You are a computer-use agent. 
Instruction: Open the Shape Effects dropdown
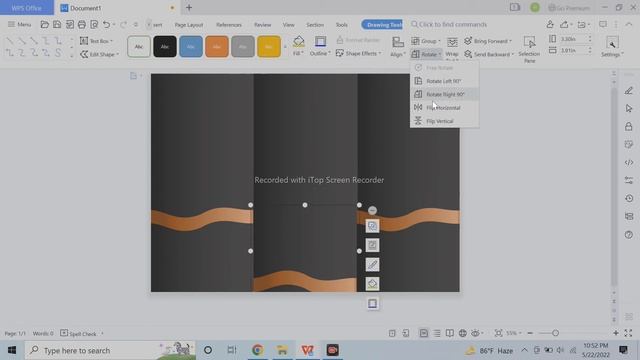coord(359,53)
